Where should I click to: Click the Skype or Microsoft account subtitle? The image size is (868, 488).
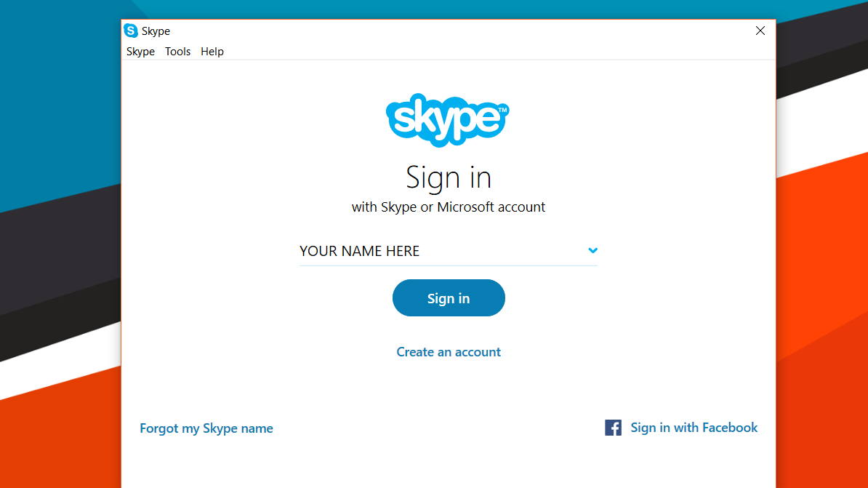(449, 207)
